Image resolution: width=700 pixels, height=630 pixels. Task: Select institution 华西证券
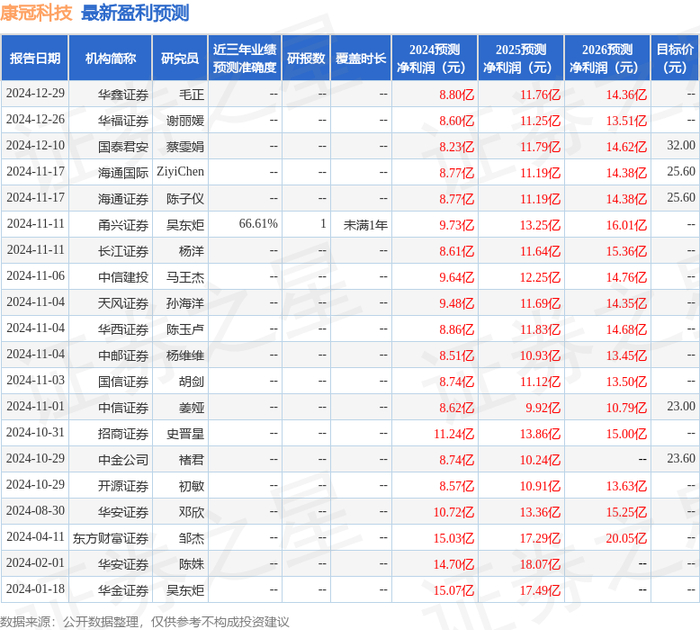[123, 330]
